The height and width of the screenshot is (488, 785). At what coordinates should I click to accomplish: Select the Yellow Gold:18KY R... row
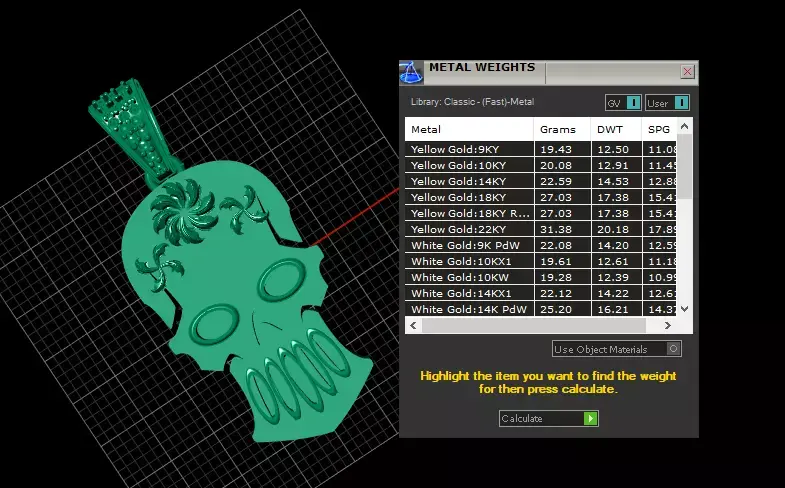[x=541, y=213]
